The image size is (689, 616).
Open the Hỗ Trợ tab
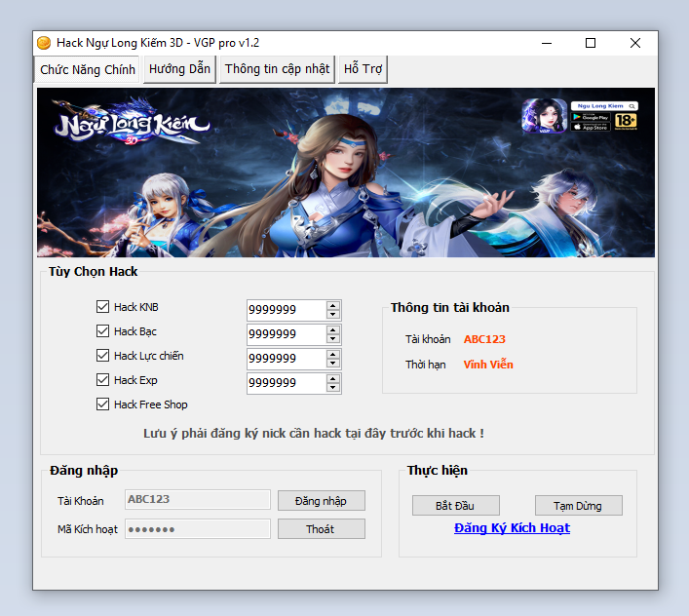point(364,69)
